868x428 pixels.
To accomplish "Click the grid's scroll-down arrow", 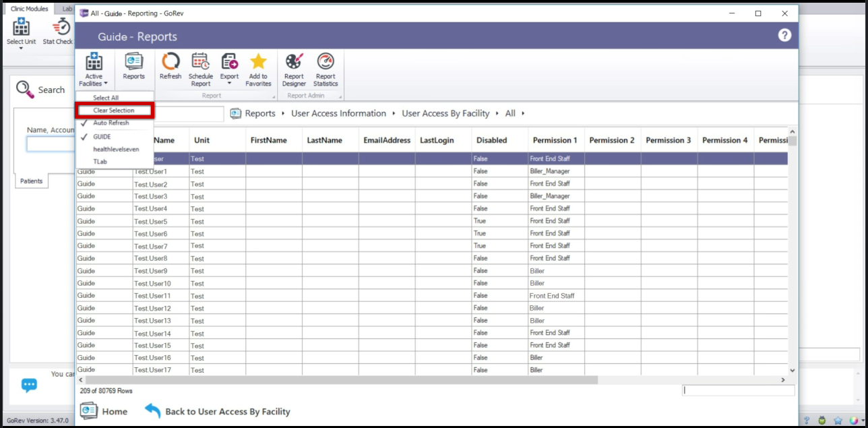I will (792, 370).
